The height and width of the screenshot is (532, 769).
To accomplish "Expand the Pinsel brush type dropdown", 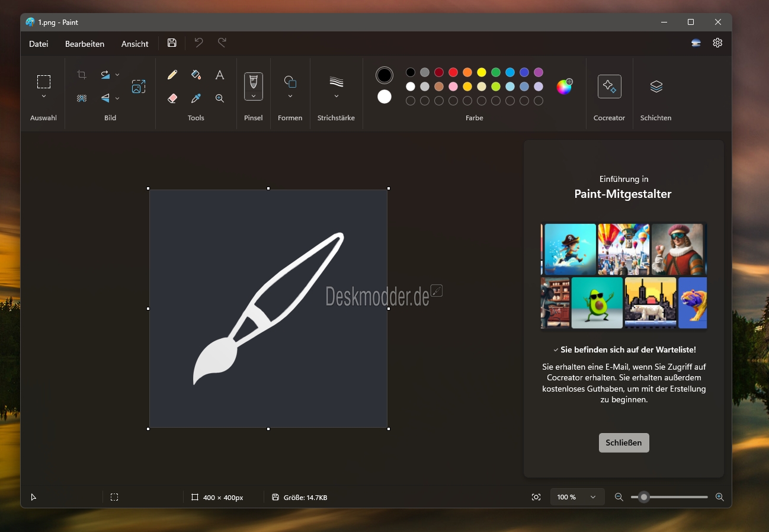I will click(254, 95).
